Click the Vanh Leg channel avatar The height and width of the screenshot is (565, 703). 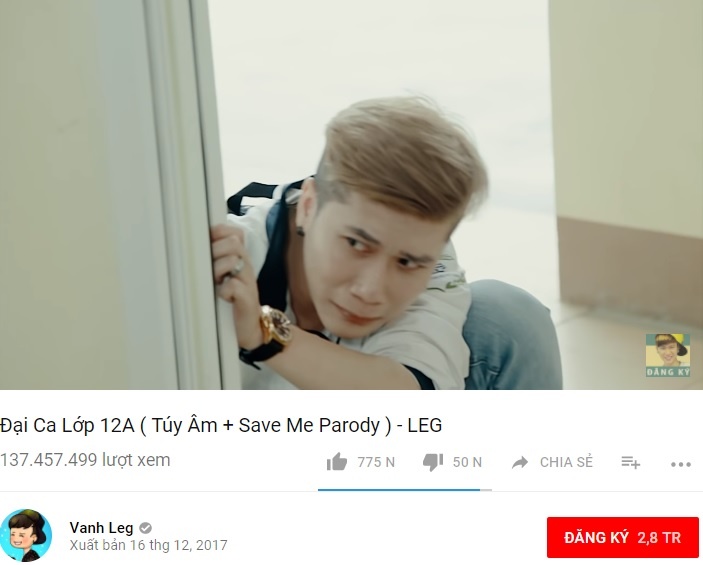pyautogui.click(x=26, y=535)
